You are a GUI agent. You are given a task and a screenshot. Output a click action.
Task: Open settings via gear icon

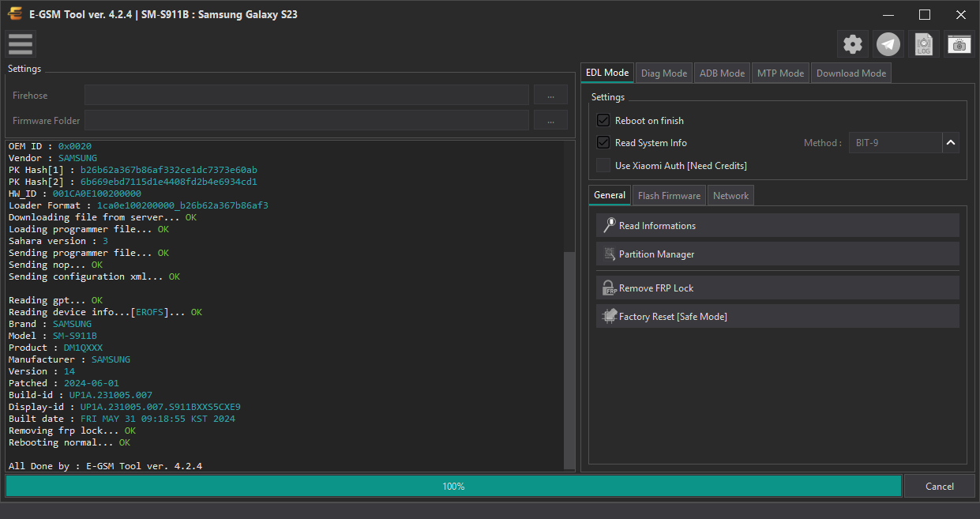(x=853, y=44)
